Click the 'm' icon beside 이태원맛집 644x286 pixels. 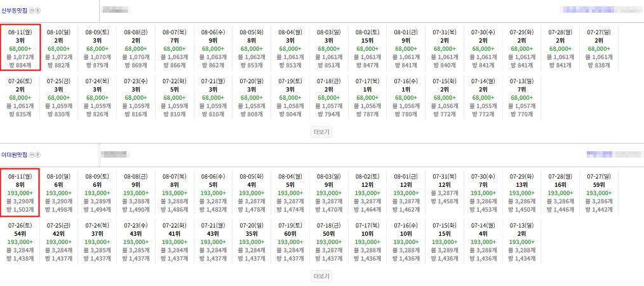(x=32, y=155)
